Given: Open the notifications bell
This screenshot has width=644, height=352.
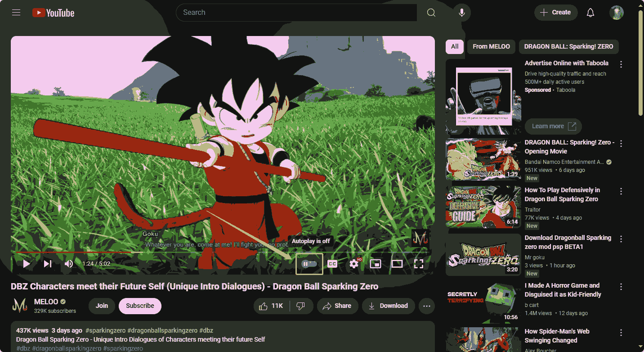Looking at the screenshot, I should click(x=590, y=13).
